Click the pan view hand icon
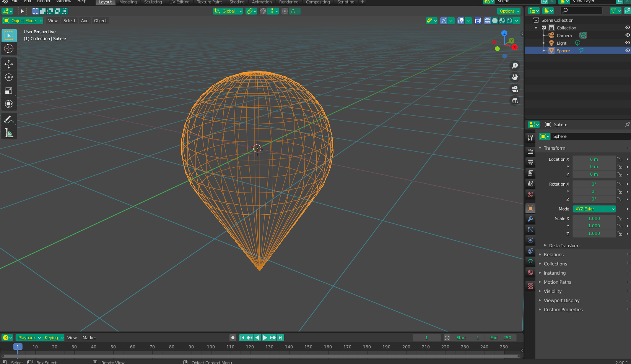The height and width of the screenshot is (364, 631). 515,77
